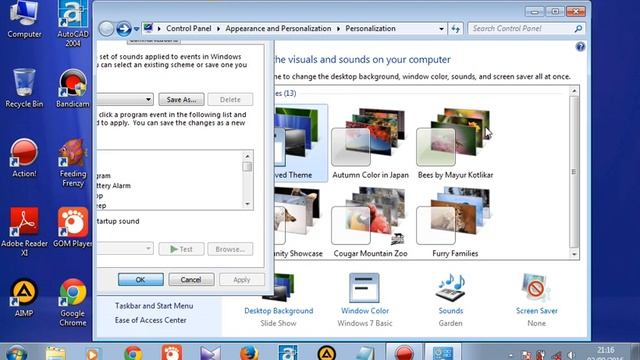Image resolution: width=640 pixels, height=360 pixels.
Task: Open Ease of Access Center link
Action: pyautogui.click(x=151, y=320)
